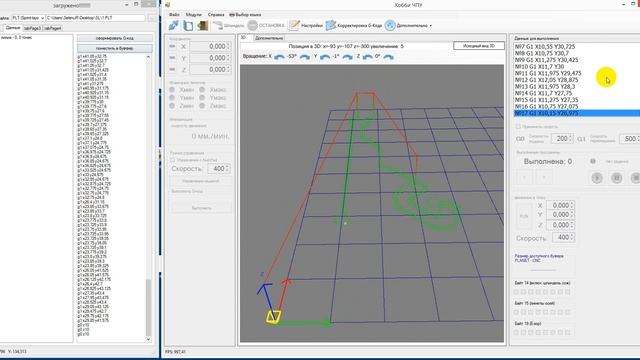Click the mouse control button under Скорость
Screen dimensions: 640x360
[x=200, y=181]
